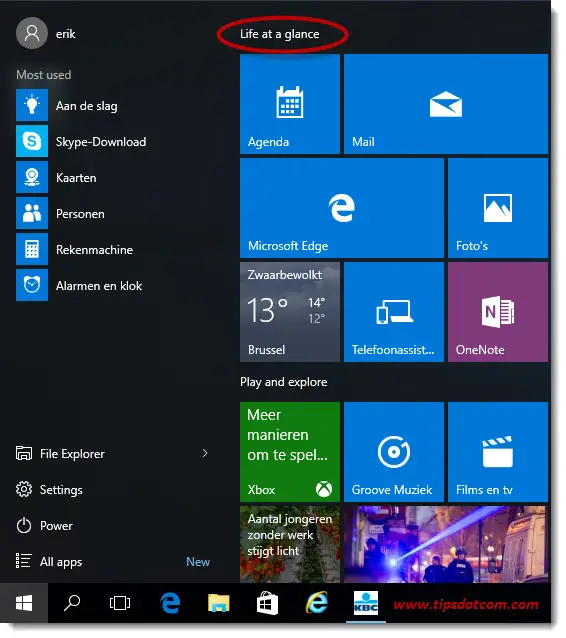Open the Brussel weather tile
This screenshot has height=638, width=566.
coord(290,312)
